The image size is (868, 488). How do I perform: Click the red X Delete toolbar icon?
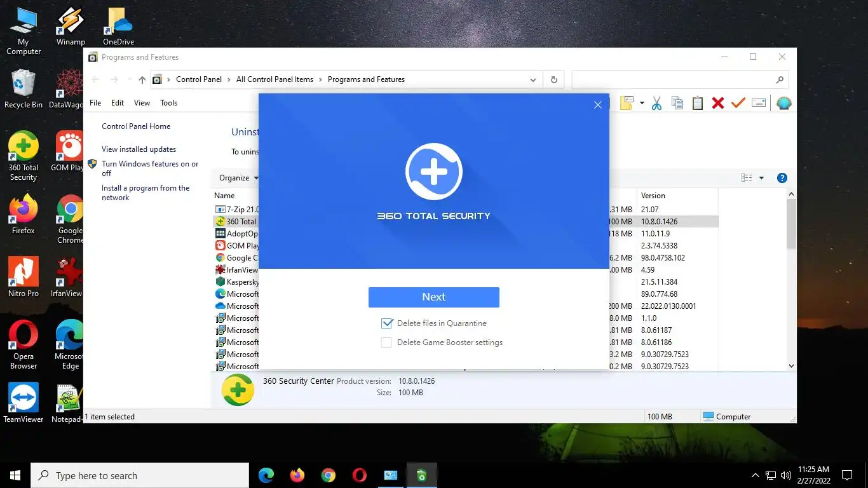(x=718, y=103)
